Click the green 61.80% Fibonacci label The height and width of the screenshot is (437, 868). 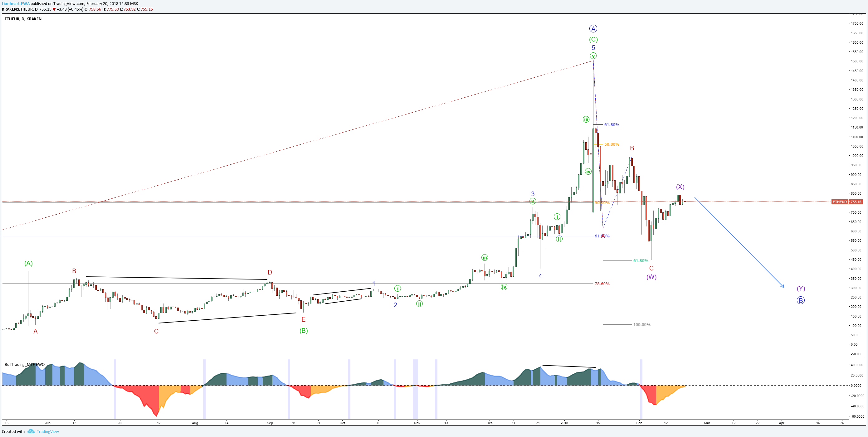click(x=641, y=260)
